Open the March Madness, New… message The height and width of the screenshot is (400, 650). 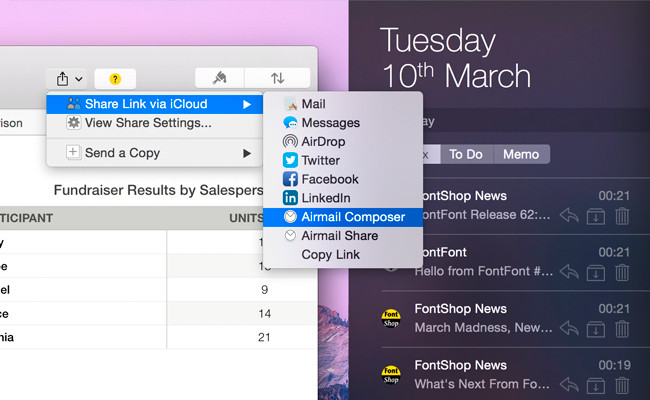pyautogui.click(x=483, y=328)
